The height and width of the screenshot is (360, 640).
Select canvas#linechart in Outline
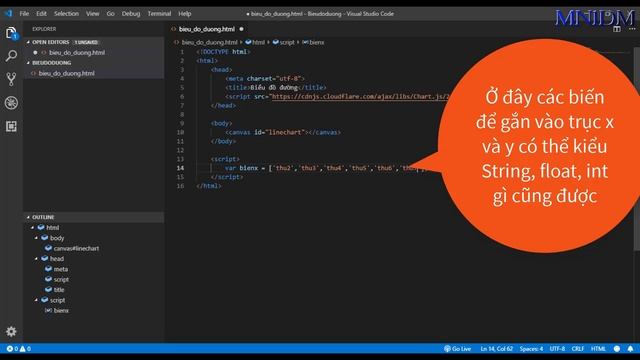tap(76, 248)
